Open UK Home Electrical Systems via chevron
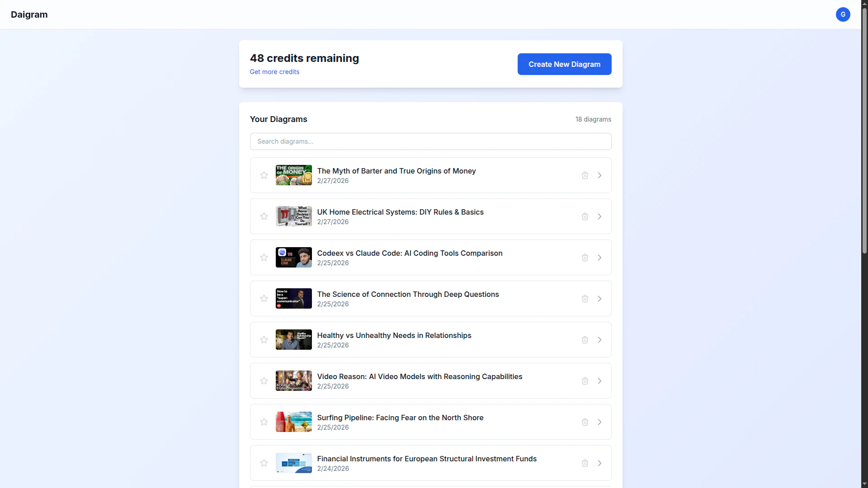This screenshot has height=488, width=868. (599, 216)
